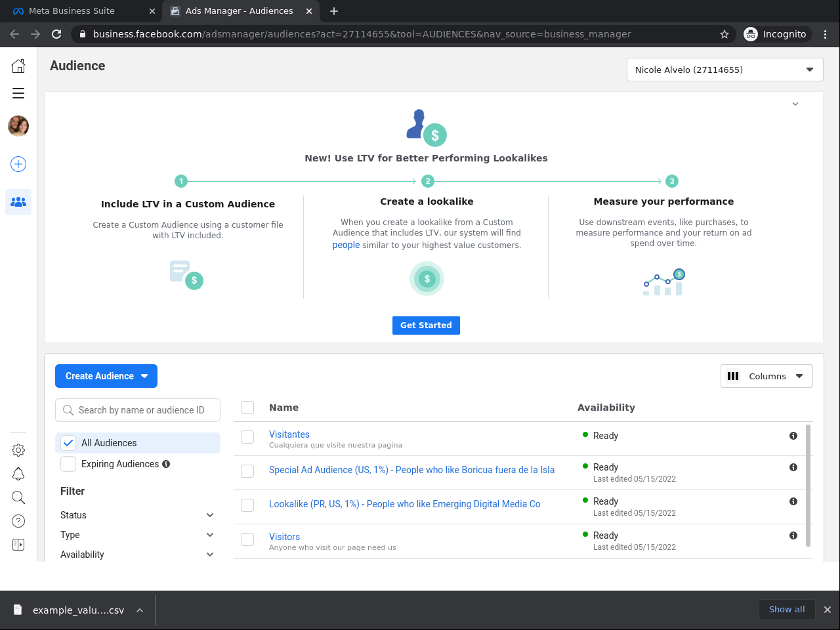This screenshot has width=840, height=630.
Task: Open the Nicole Alvelo account dropdown
Action: point(725,70)
